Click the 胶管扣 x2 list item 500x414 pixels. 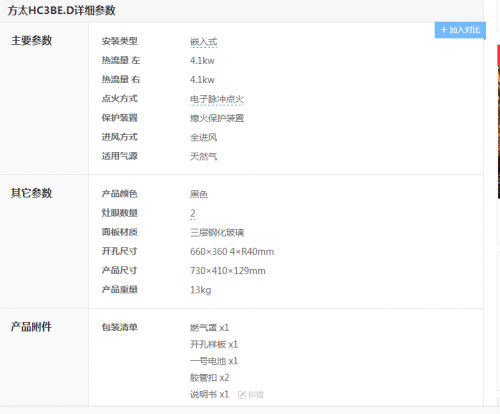point(209,378)
